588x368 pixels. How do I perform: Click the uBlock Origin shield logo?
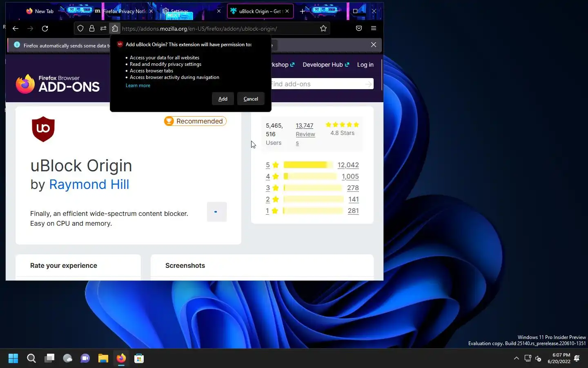[x=43, y=129]
